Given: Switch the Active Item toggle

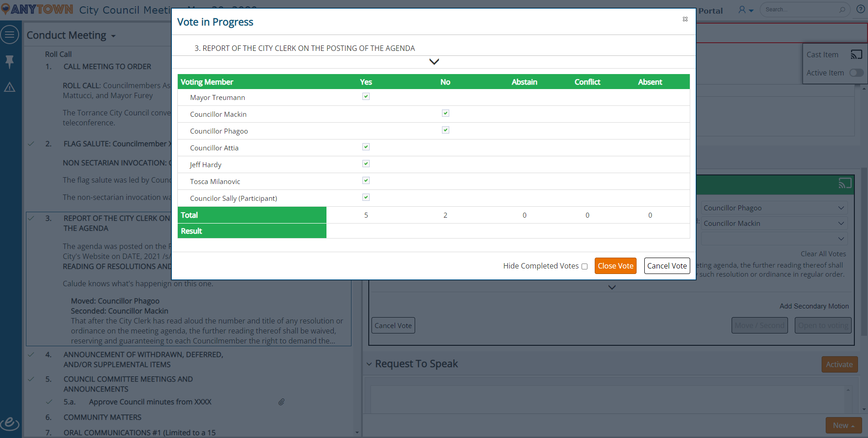Looking at the screenshot, I should [x=856, y=73].
